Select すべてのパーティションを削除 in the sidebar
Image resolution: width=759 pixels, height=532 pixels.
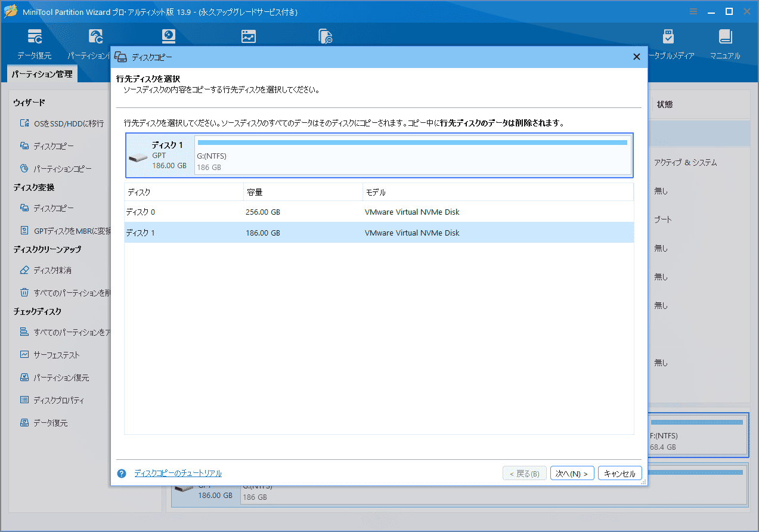click(65, 293)
